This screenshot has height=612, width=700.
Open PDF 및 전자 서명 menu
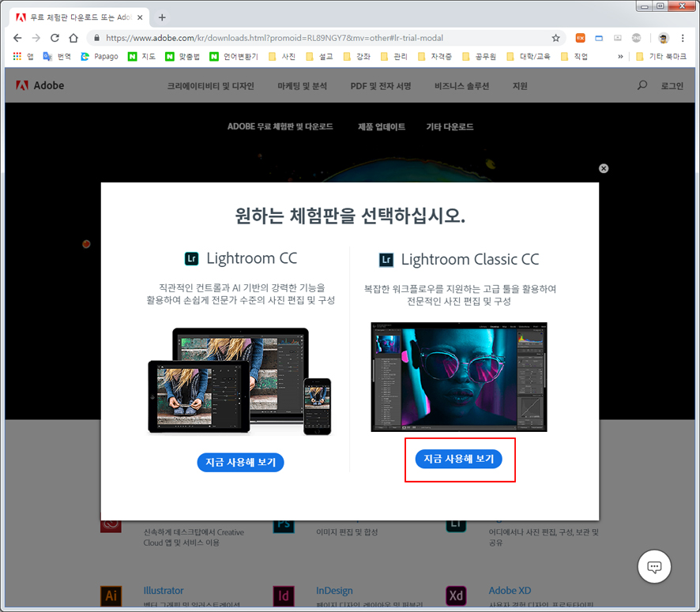pos(381,85)
